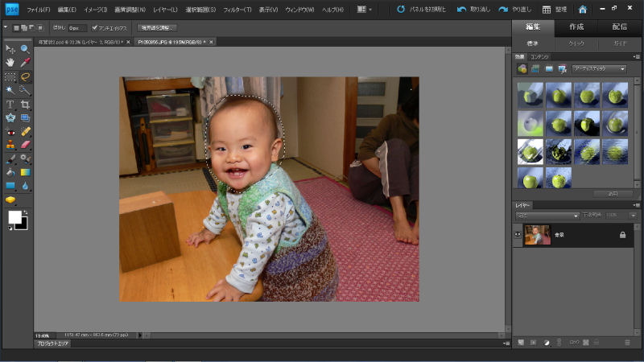644x362 pixels.
Task: Click the lock icon on 背景 layer
Action: [622, 235]
